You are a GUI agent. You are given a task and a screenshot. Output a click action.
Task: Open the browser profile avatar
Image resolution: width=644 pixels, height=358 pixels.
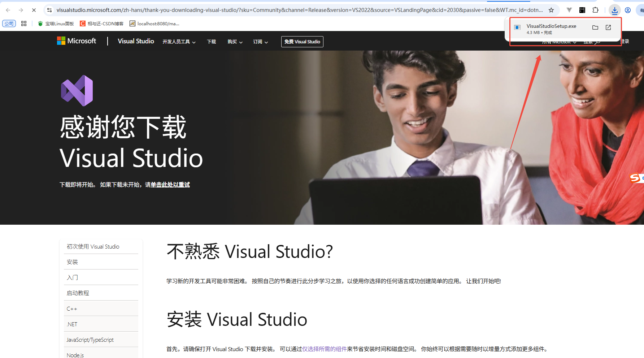click(x=628, y=10)
